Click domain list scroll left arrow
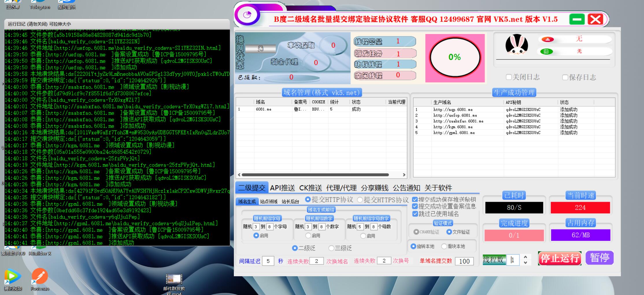Viewport: 644px width, 295px height. click(239, 175)
